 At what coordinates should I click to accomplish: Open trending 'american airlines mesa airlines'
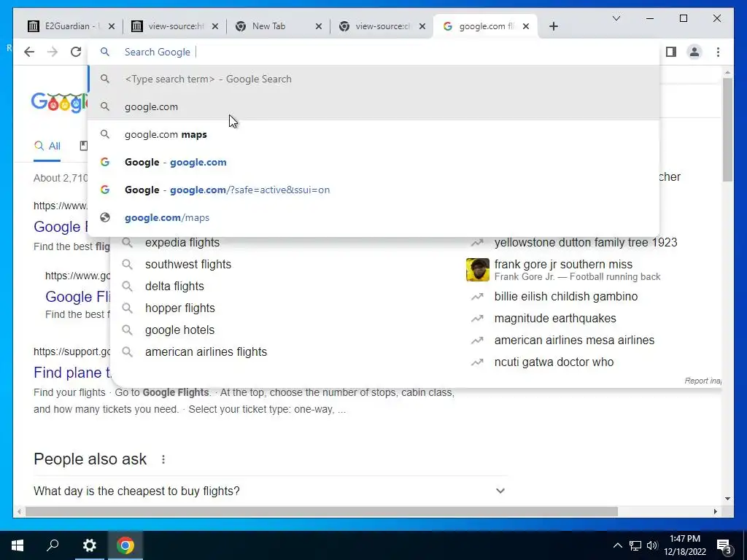click(x=574, y=340)
